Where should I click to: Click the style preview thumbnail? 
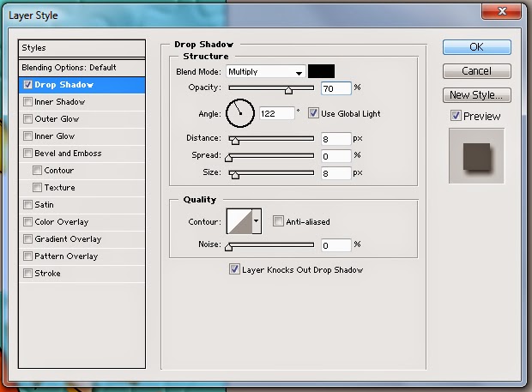click(476, 156)
